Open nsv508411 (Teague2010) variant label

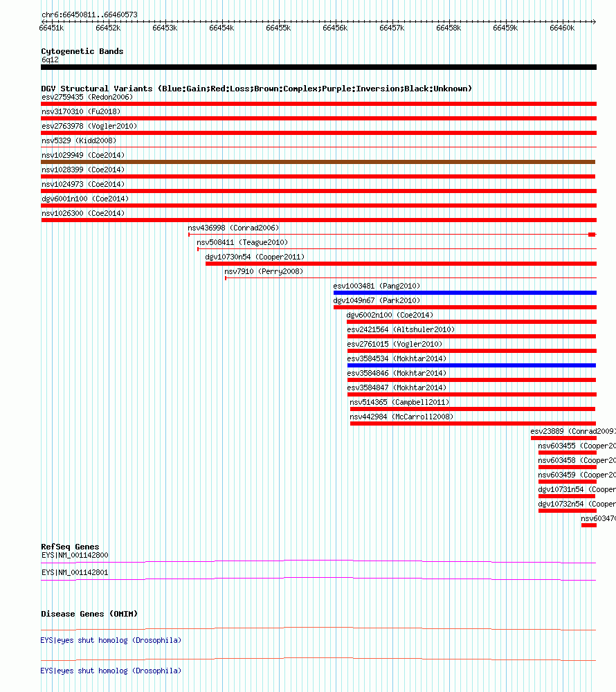pos(242,243)
